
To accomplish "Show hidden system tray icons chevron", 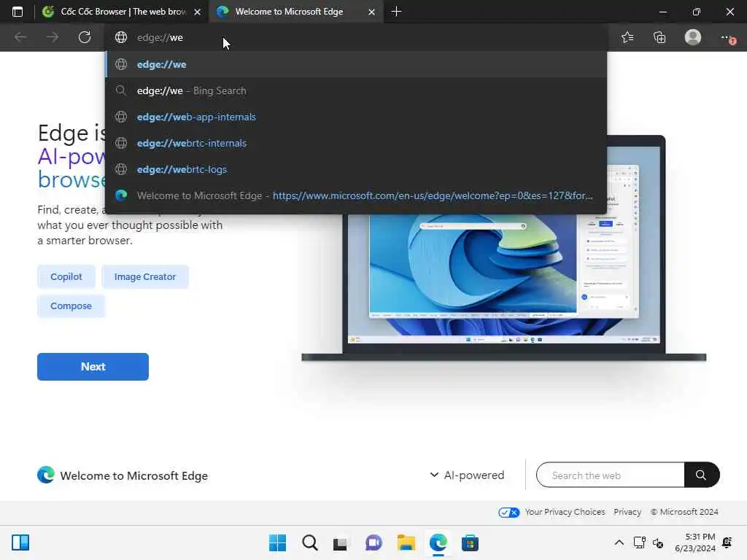I will pyautogui.click(x=619, y=542).
